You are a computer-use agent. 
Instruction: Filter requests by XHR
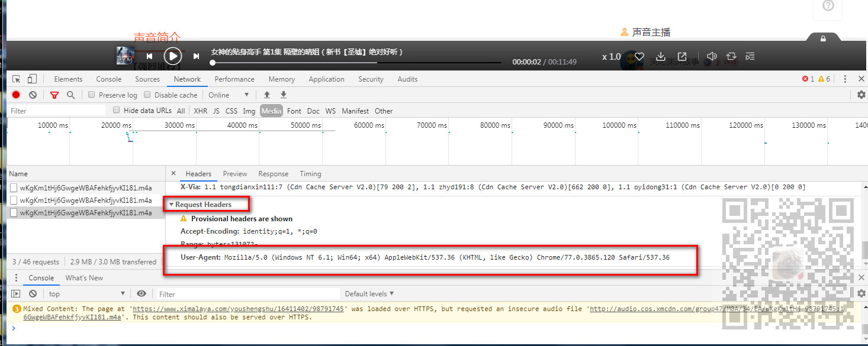201,111
